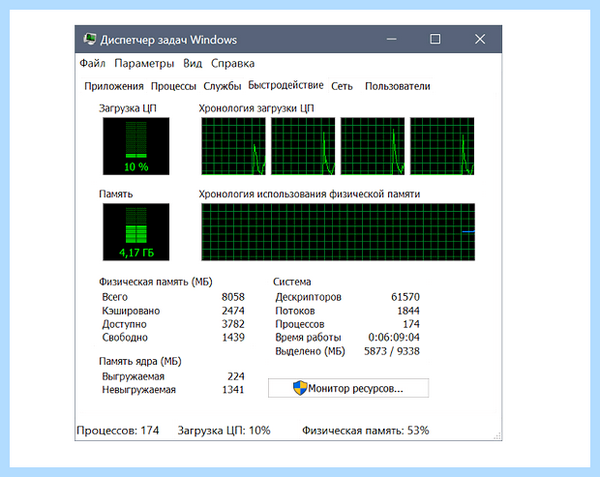
Task: Click the fourth CPU history graph
Action: tap(442, 146)
